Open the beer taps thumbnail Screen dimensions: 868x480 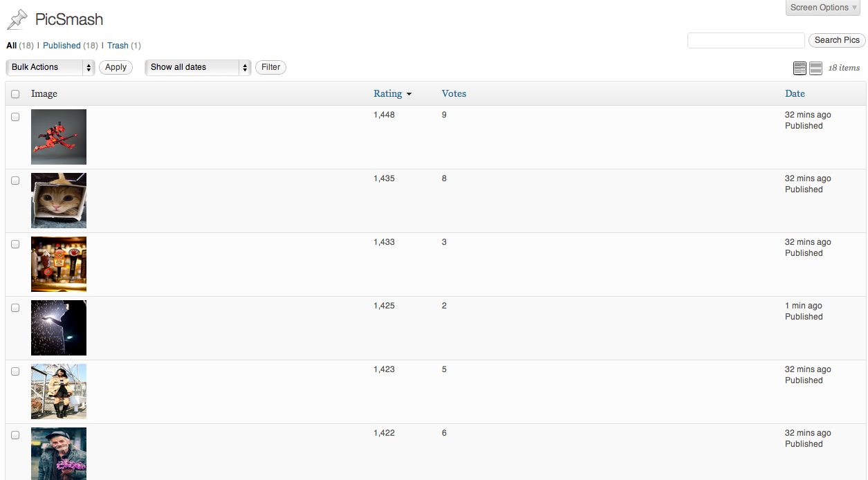[59, 264]
